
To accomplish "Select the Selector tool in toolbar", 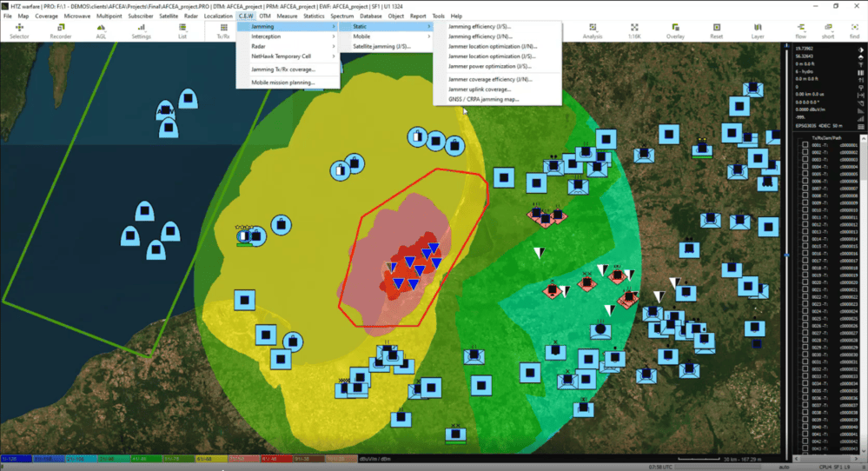I will tap(19, 31).
